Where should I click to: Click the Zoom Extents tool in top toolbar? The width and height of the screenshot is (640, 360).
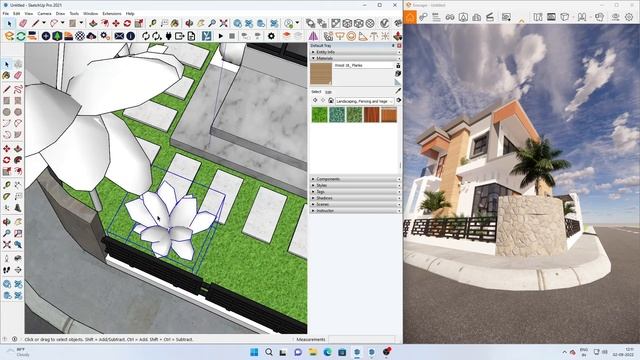click(224, 23)
